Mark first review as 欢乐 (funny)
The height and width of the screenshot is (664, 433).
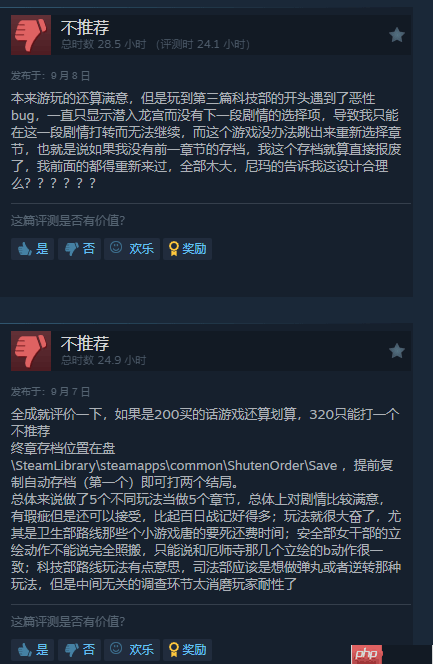[132, 249]
